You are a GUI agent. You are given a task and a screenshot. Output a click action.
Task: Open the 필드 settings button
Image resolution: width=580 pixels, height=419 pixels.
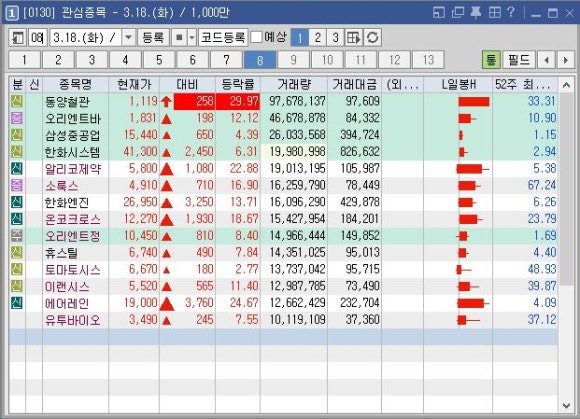519,60
